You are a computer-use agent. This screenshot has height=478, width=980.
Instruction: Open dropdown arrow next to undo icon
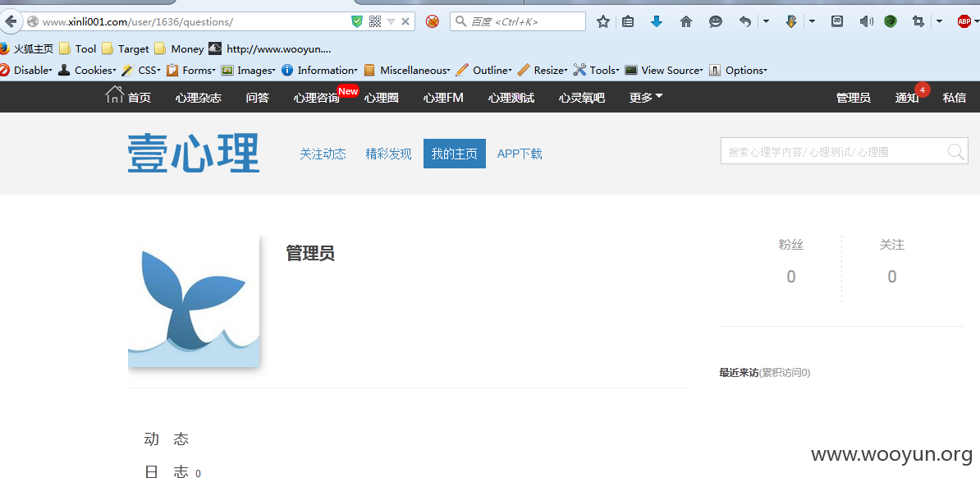(767, 22)
